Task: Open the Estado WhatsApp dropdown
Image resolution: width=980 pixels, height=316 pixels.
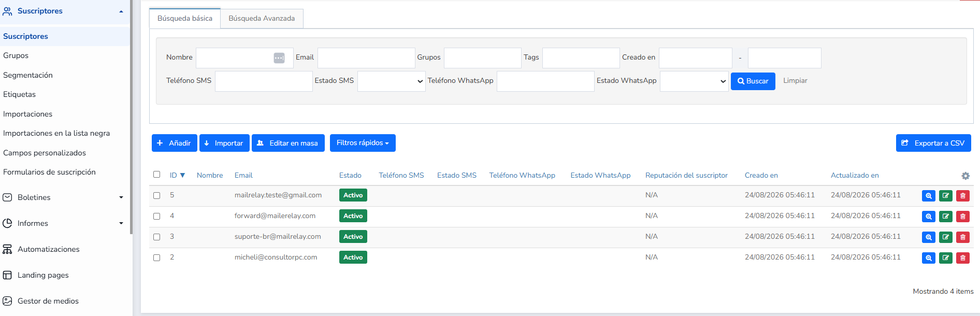Action: point(694,81)
